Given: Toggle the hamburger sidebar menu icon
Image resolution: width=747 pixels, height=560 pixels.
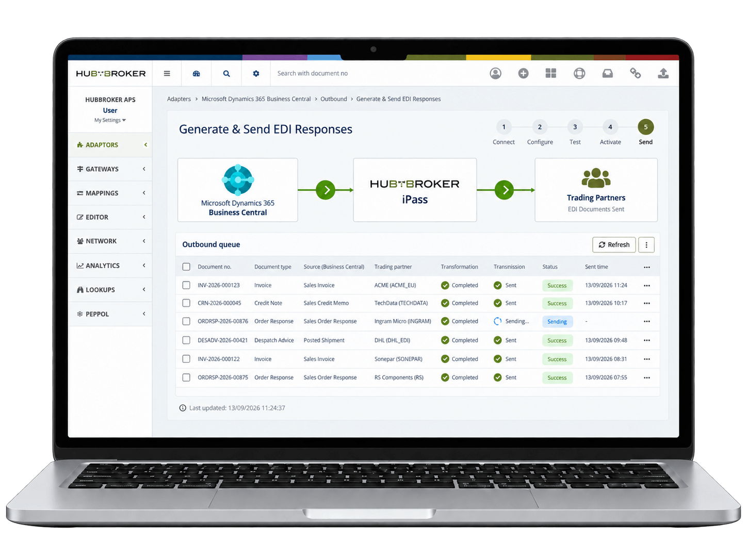Looking at the screenshot, I should pos(167,74).
